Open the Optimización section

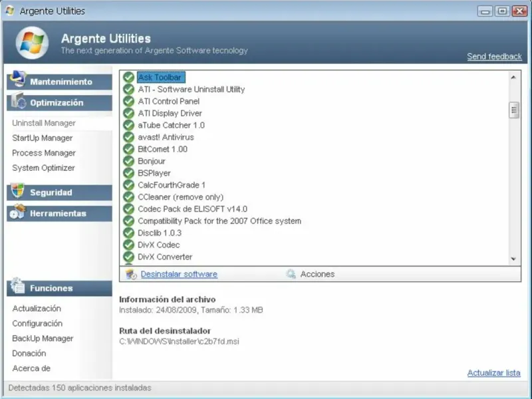(59, 103)
